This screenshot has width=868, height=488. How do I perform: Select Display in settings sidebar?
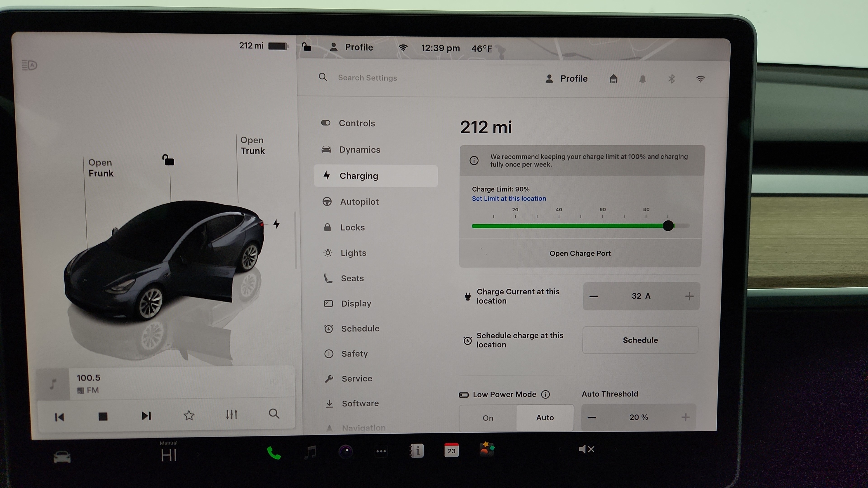click(x=356, y=303)
